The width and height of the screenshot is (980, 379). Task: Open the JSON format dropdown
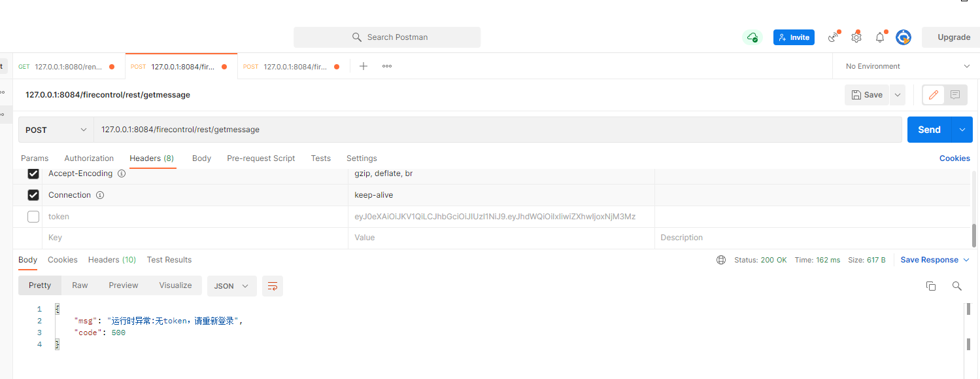(x=232, y=286)
